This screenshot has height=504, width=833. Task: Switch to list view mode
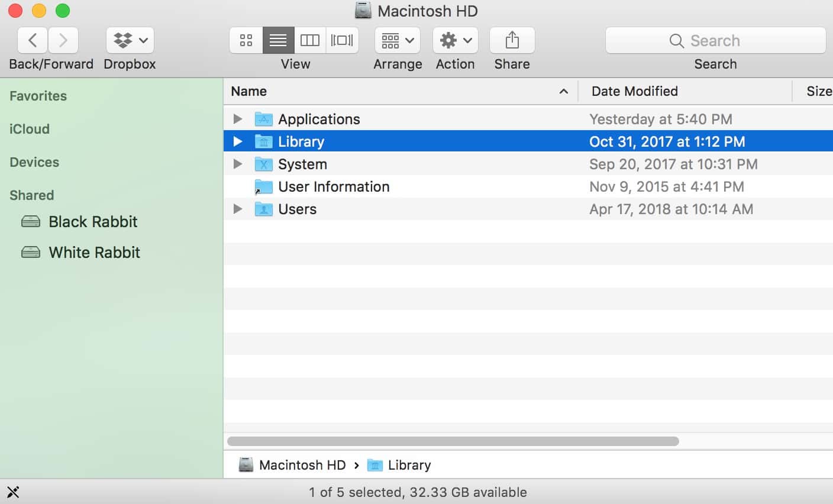(x=278, y=40)
